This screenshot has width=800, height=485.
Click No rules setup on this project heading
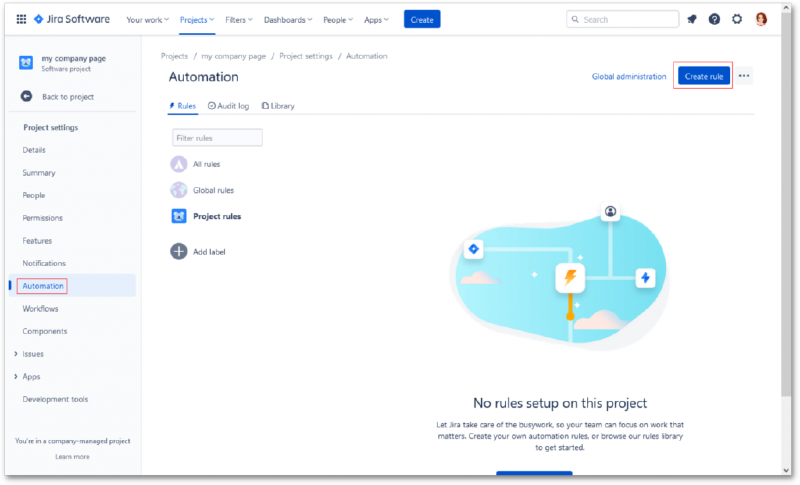tap(560, 403)
